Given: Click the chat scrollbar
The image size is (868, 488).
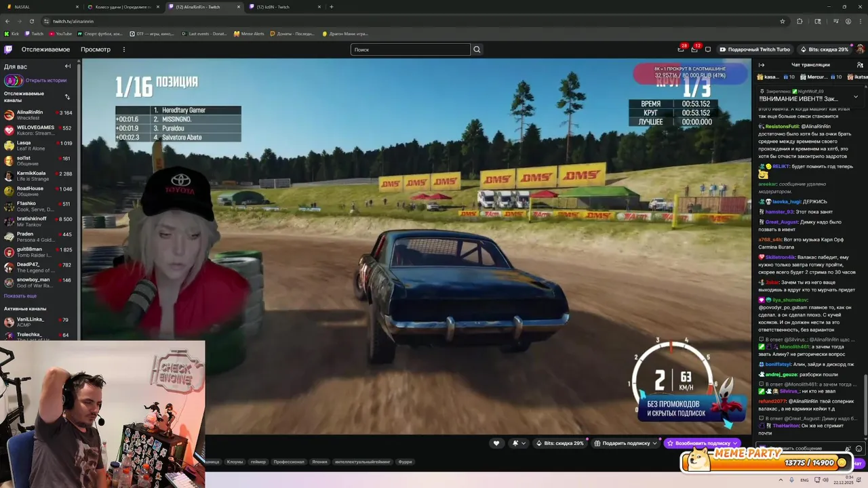Looking at the screenshot, I should [865, 403].
